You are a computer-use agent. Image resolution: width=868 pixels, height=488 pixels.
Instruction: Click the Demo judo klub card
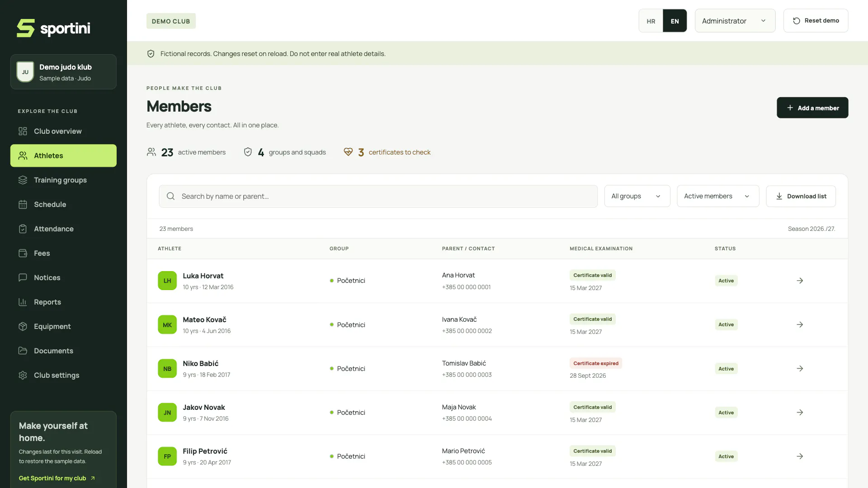point(63,72)
